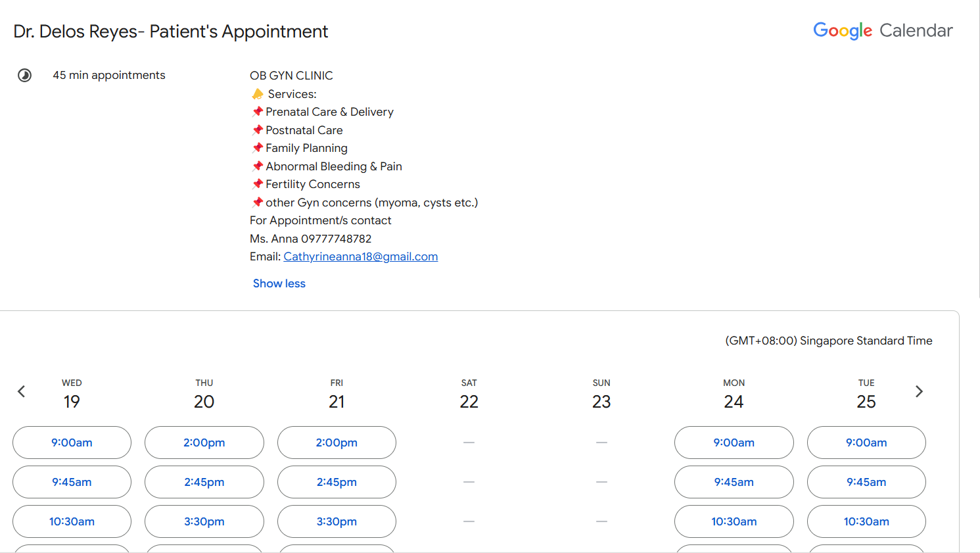Click the Google Calendar logo
This screenshot has width=980, height=553.
click(x=883, y=31)
